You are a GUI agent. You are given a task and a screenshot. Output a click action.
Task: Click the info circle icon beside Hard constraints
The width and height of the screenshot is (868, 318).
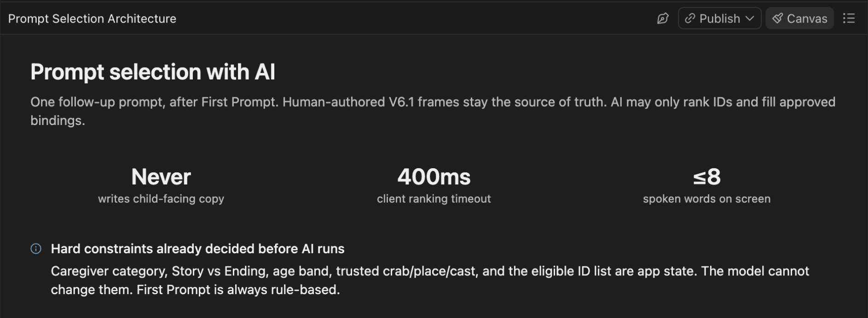pyautogui.click(x=36, y=249)
